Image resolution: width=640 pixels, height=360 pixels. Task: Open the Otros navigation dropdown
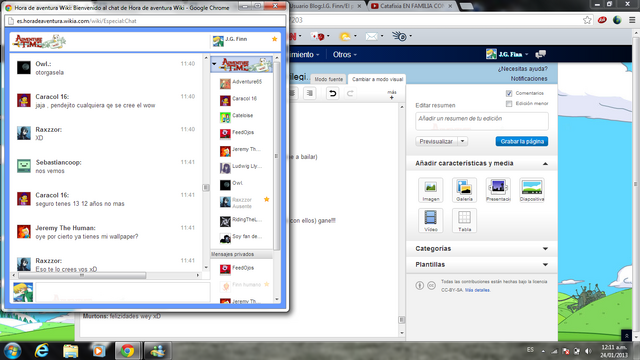pyautogui.click(x=344, y=54)
